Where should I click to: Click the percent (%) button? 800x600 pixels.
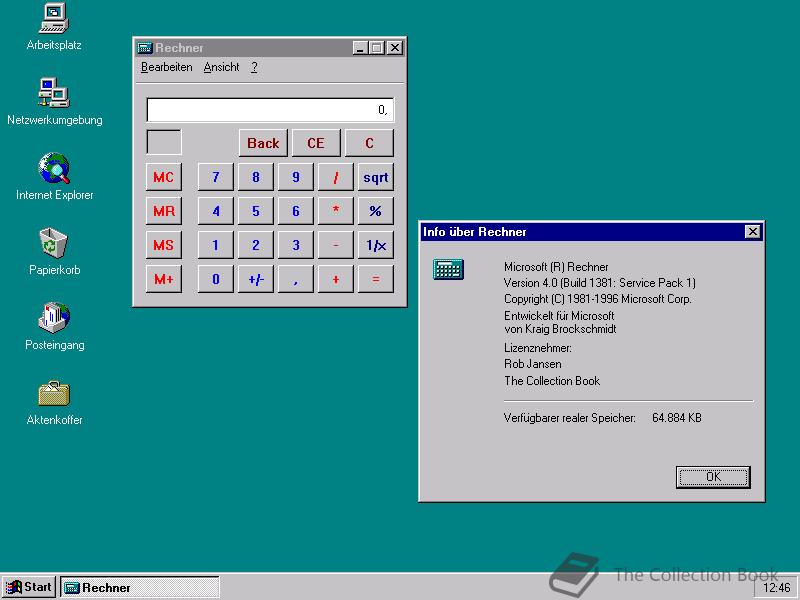[376, 211]
